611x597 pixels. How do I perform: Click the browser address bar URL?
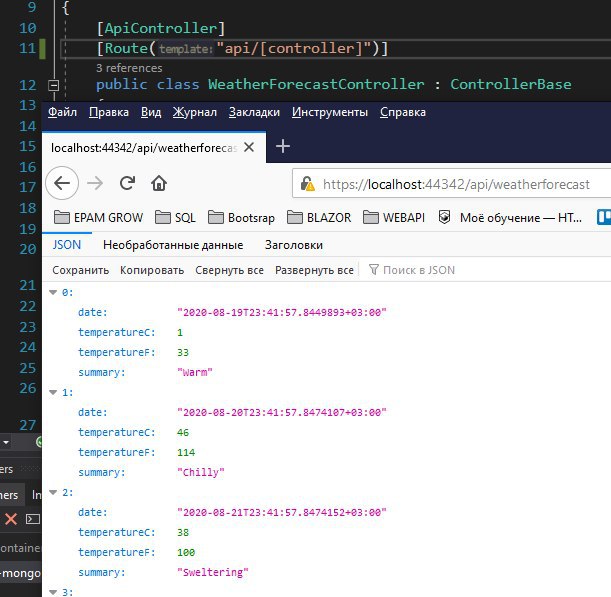click(456, 184)
